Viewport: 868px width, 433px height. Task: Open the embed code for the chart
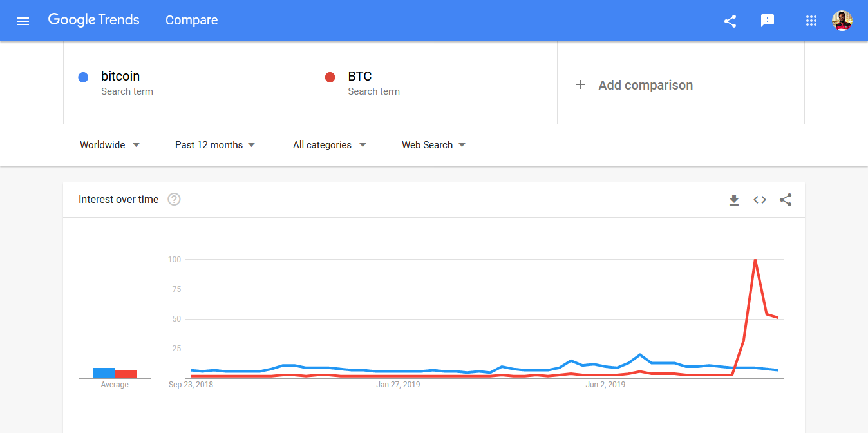tap(760, 200)
